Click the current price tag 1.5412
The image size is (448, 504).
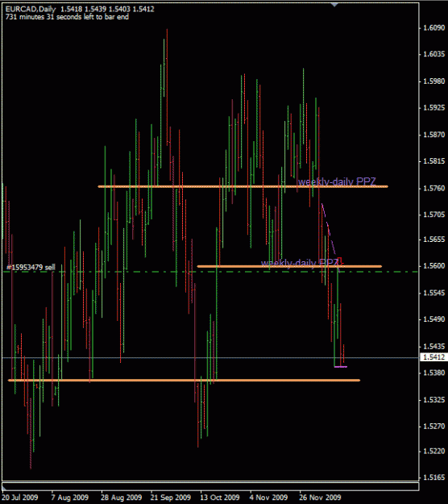coord(433,357)
